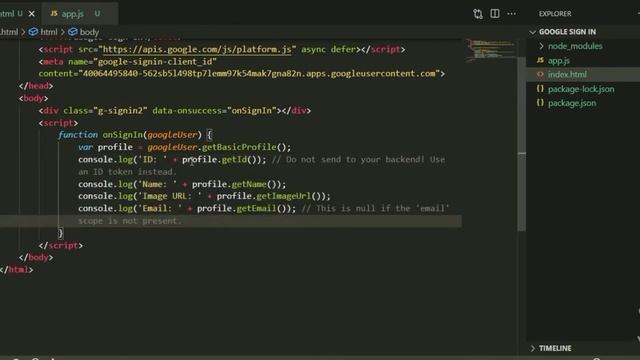Click the closing </script> tag

pyautogui.click(x=60, y=245)
